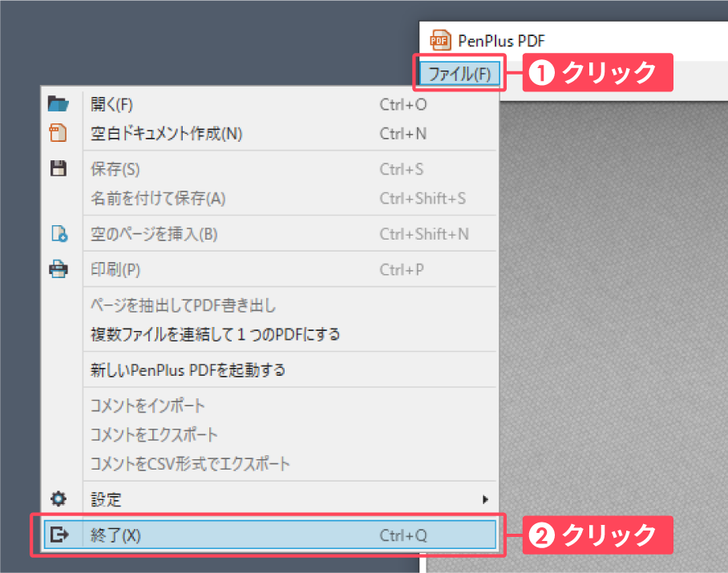The image size is (728, 573).
Task: Click the Ctrl+Shift+N shortcut text
Action: tap(424, 234)
